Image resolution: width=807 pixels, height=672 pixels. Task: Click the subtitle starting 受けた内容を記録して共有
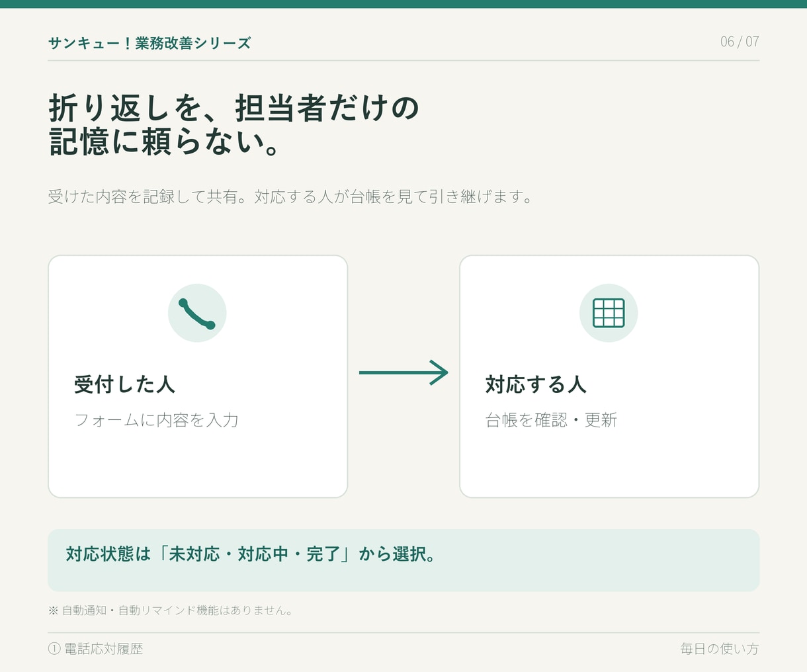(291, 196)
